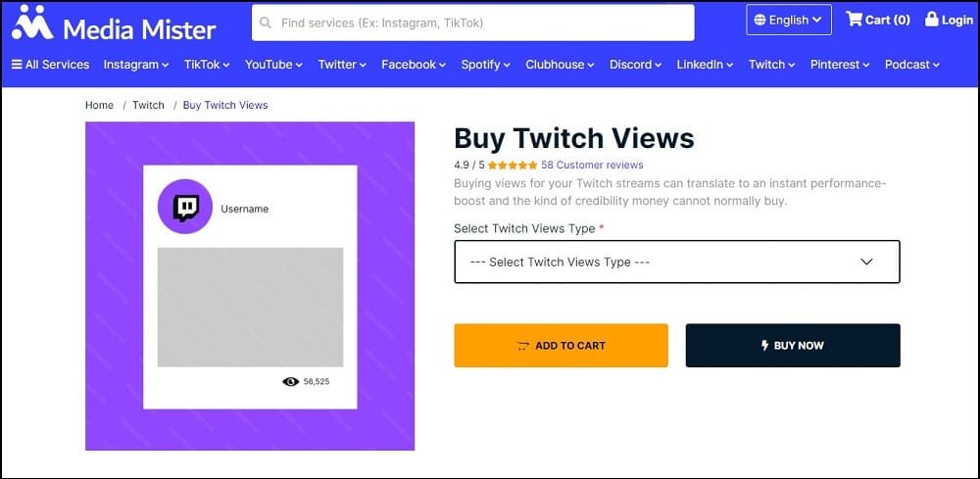This screenshot has width=980, height=479.
Task: Expand the Instagram services menu
Action: [137, 65]
